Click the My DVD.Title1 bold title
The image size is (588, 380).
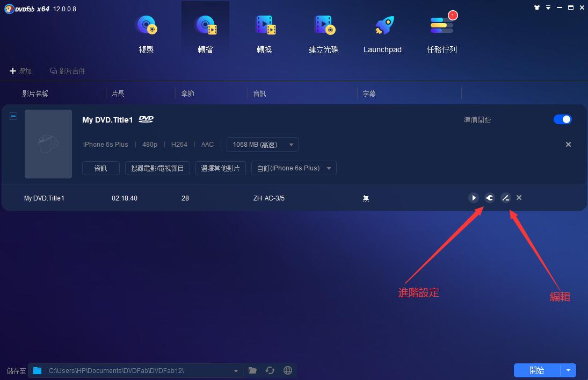pos(107,120)
